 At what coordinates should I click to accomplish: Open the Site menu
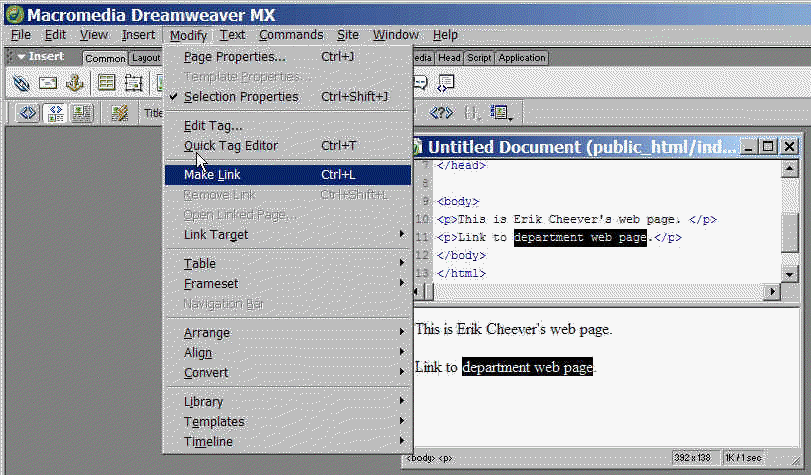click(348, 35)
